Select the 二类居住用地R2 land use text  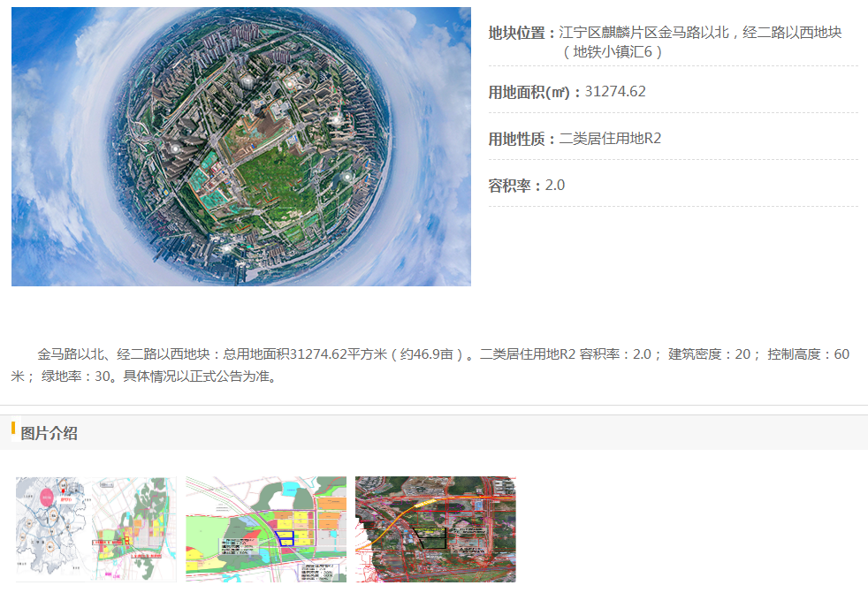click(x=610, y=139)
